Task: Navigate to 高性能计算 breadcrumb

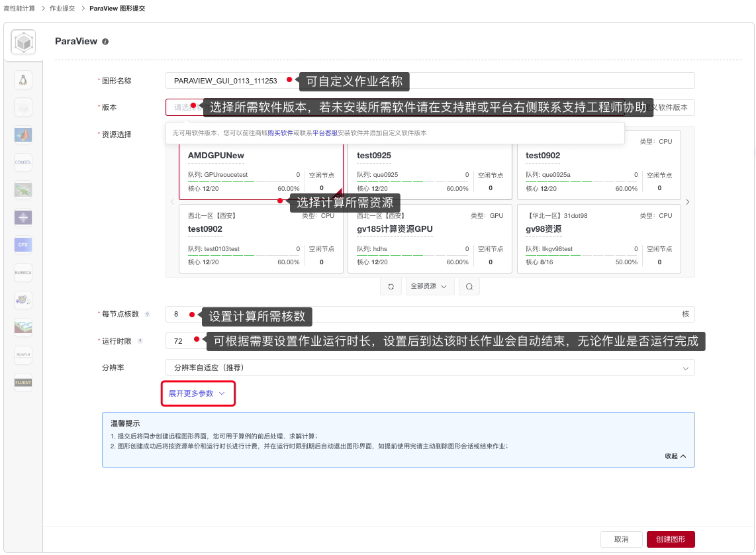Action: pos(19,9)
